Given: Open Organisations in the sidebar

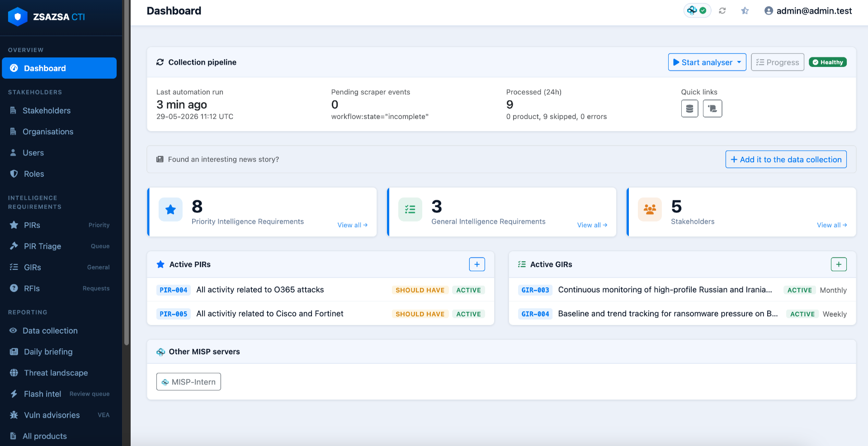Looking at the screenshot, I should [x=59, y=131].
